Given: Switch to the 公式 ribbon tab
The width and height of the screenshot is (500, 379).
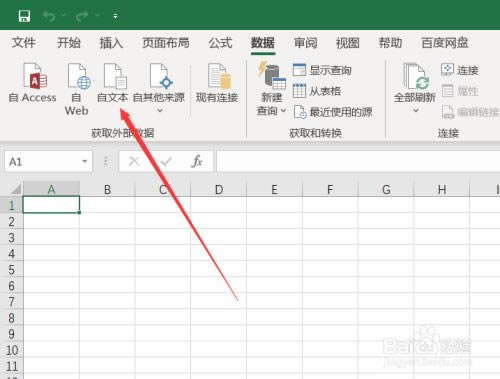Looking at the screenshot, I should pyautogui.click(x=220, y=43).
